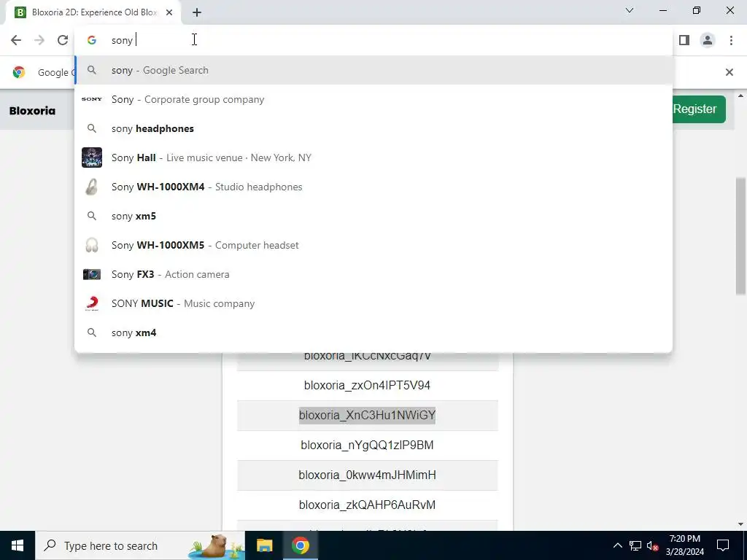The width and height of the screenshot is (747, 560).
Task: Open the Chrome side panel icon
Action: [x=684, y=40]
